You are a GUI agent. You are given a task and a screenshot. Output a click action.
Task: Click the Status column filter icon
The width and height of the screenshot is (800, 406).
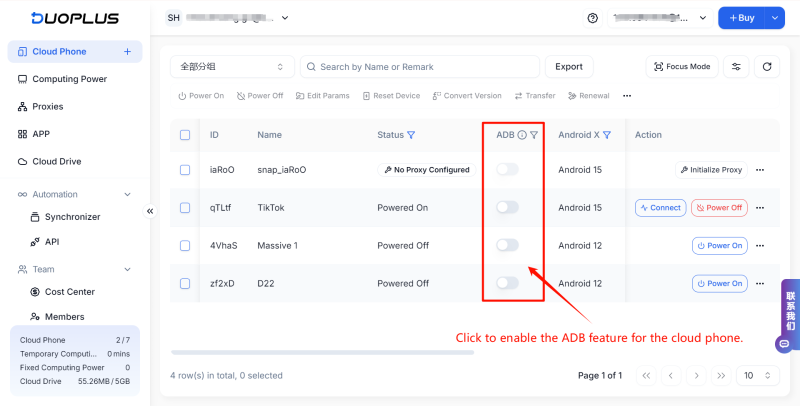pos(412,135)
